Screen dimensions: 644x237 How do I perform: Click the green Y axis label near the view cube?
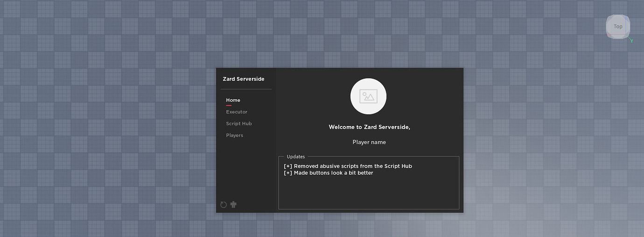[631, 41]
